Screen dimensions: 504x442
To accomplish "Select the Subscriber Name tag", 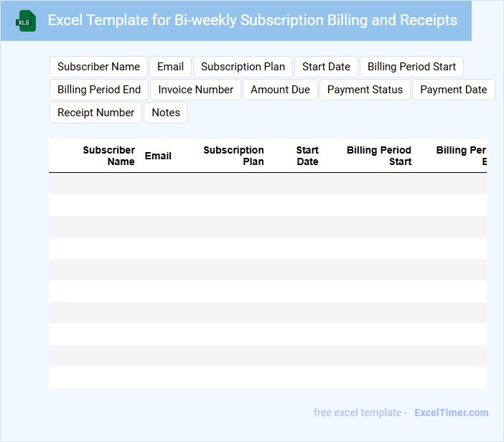I will 98,67.
